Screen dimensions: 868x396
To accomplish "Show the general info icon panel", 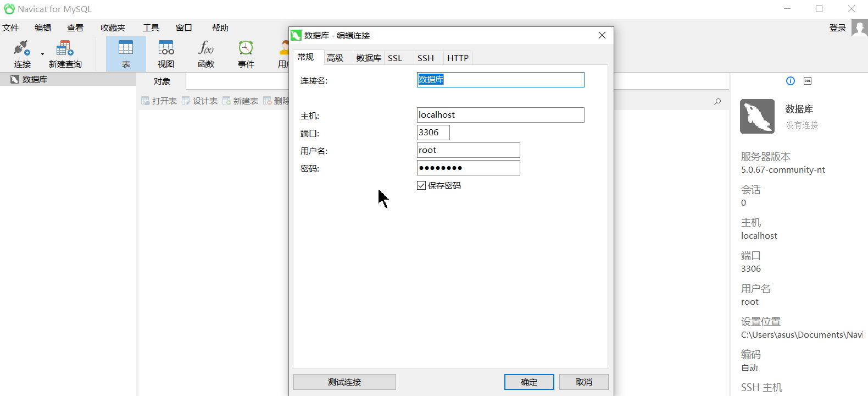I will [x=791, y=81].
